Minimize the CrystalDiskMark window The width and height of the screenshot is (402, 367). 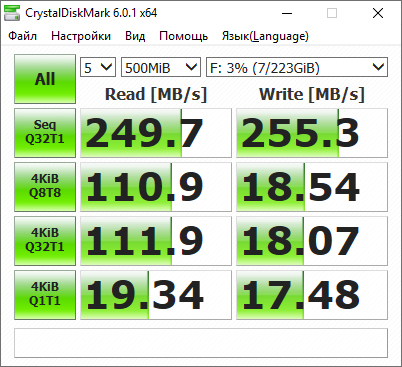287,13
